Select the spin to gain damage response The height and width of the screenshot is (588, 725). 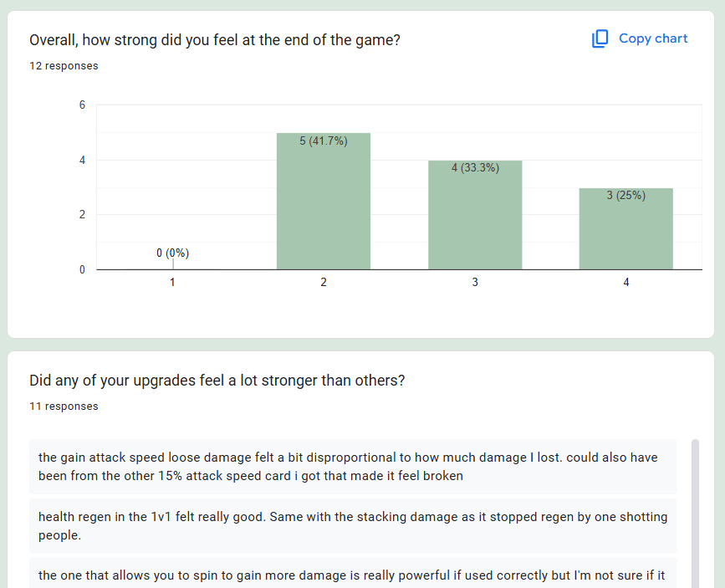click(x=353, y=573)
